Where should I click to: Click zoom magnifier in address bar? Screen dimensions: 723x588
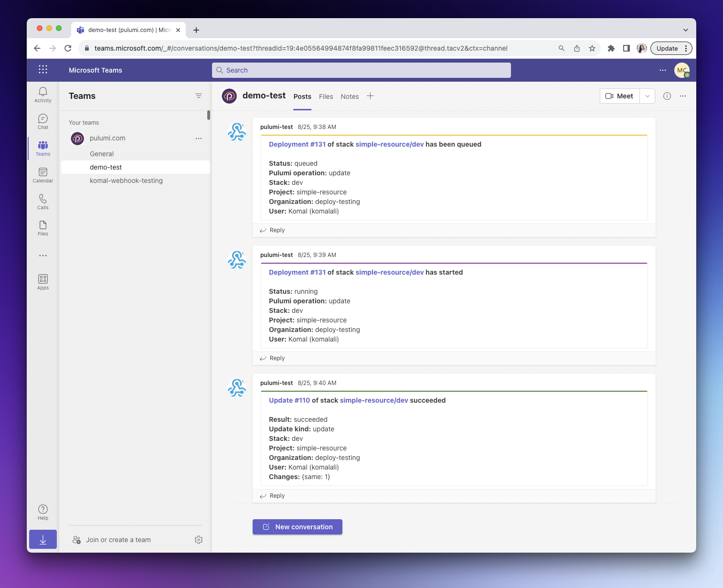[x=562, y=48]
